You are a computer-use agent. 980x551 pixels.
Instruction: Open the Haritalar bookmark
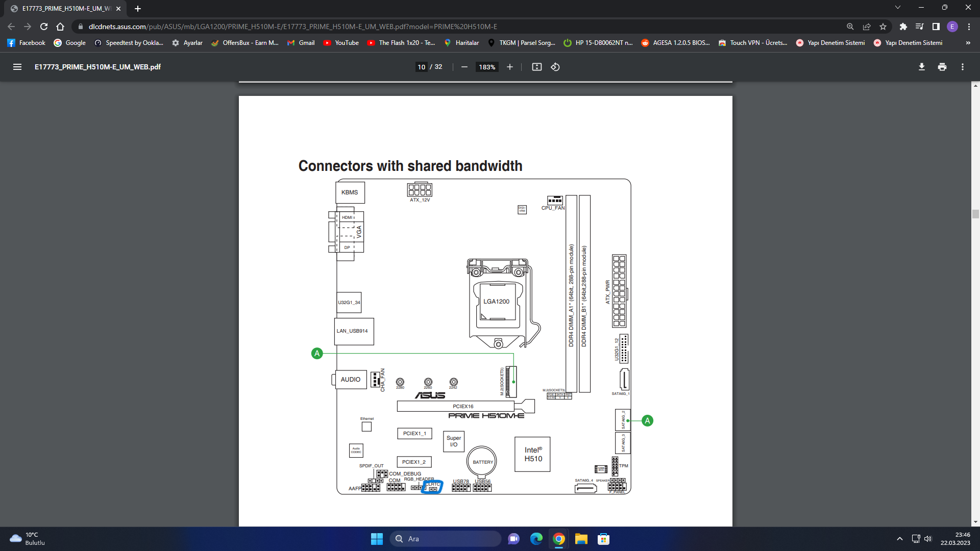coord(461,43)
